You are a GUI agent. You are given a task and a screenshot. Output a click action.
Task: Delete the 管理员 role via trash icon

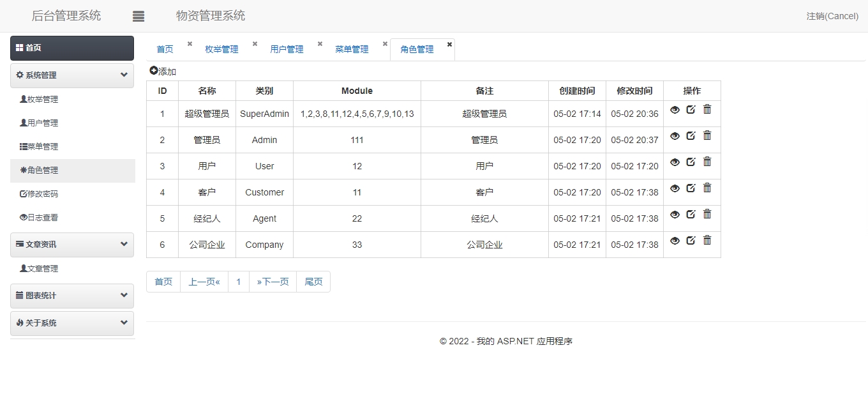point(707,136)
